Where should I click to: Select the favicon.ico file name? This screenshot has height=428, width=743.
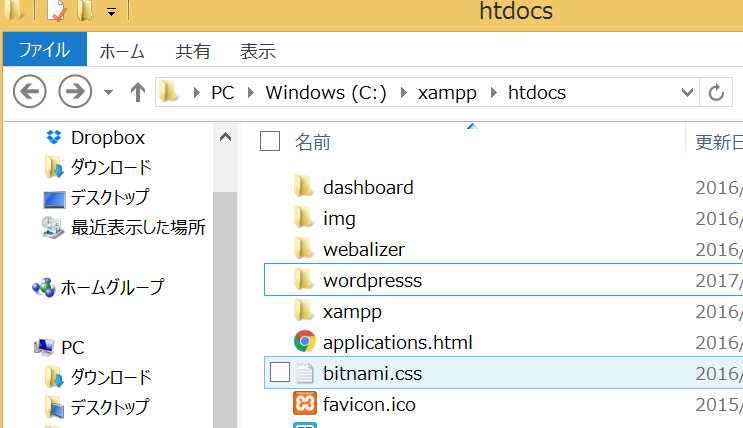pyautogui.click(x=369, y=404)
